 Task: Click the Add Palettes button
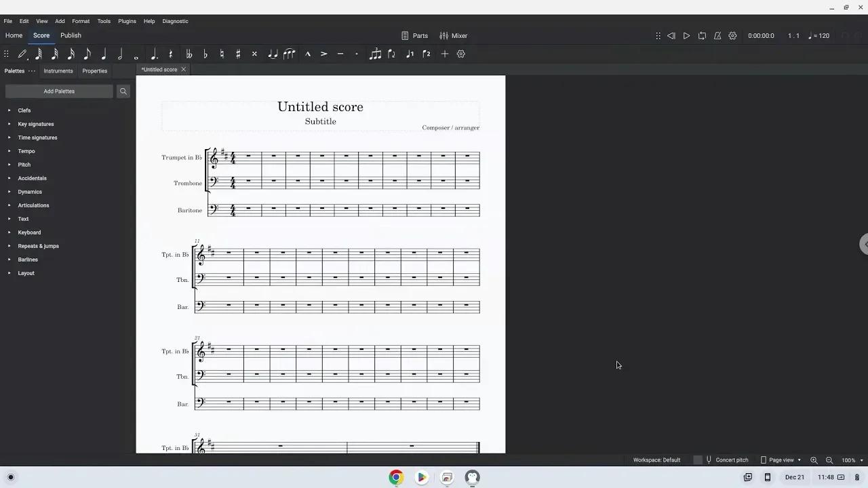[x=59, y=91]
